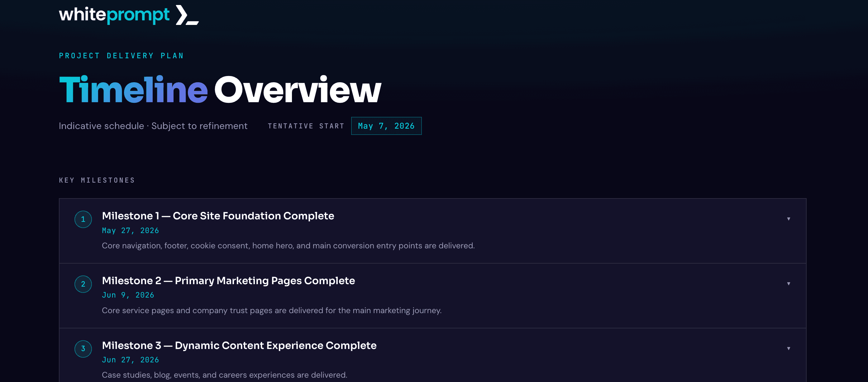Click the 'Core navigation, footer, cookie consent' description
The image size is (868, 382).
coord(288,246)
